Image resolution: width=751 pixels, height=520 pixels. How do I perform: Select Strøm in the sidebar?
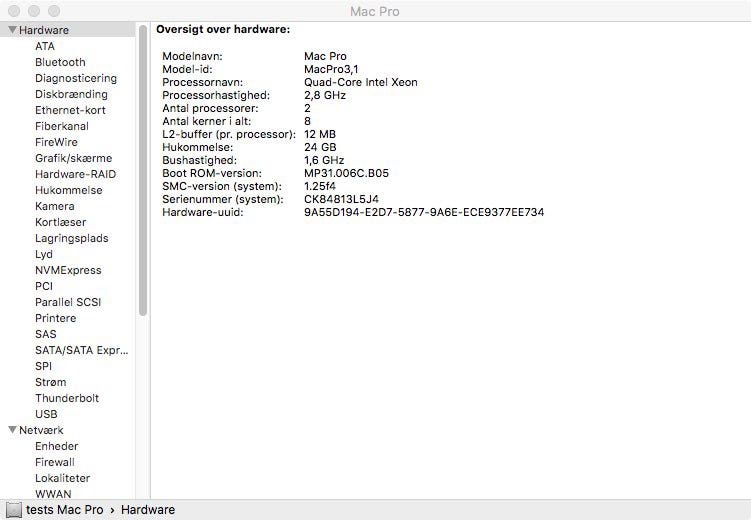point(50,383)
